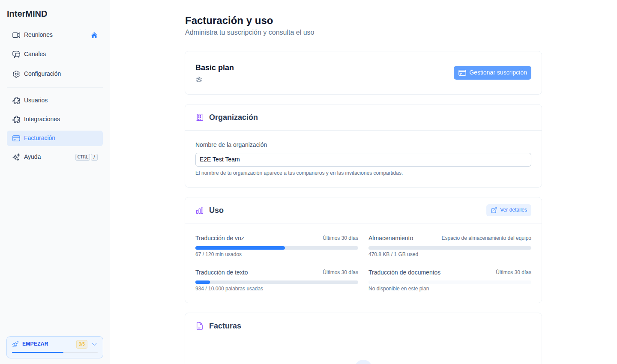Open the Reuniones section

click(55, 35)
